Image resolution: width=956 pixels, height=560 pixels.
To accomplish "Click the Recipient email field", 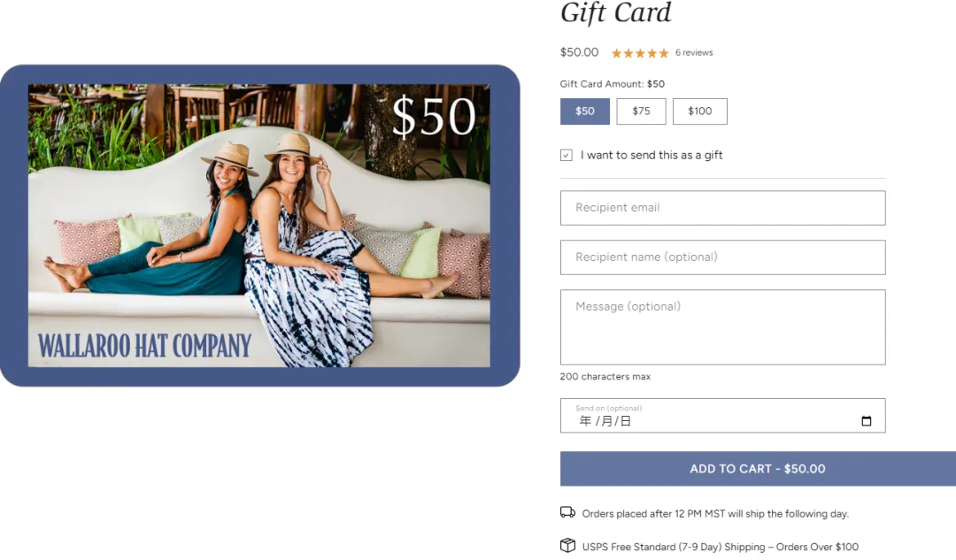I will (x=722, y=208).
